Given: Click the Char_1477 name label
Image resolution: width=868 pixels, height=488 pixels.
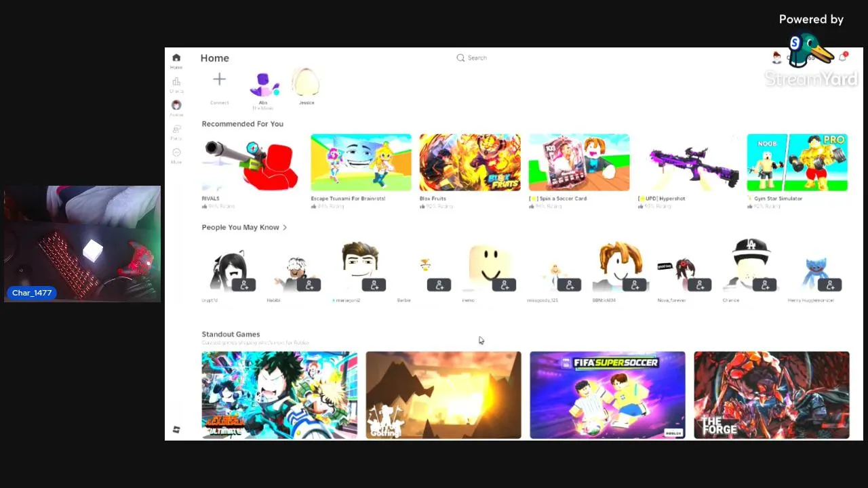Looking at the screenshot, I should point(32,293).
